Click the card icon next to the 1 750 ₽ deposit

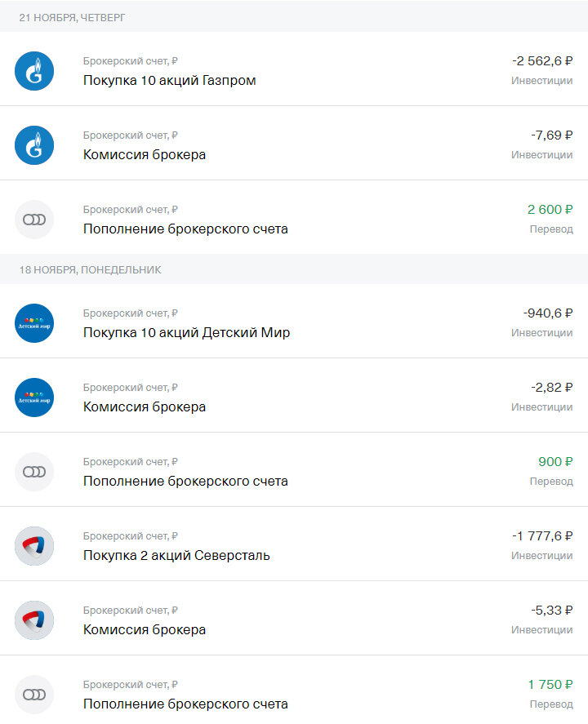34,695
